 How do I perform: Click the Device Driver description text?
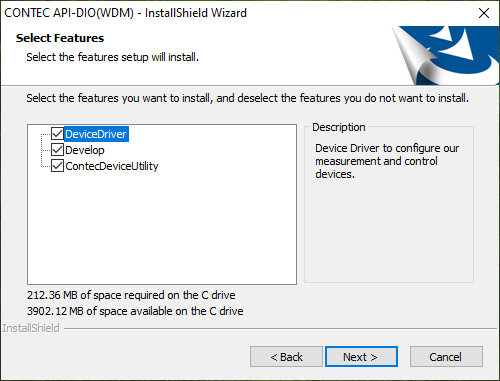(387, 161)
